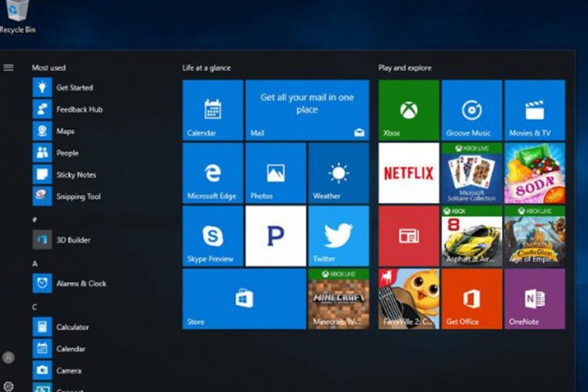Jump to the letter A group header
588x392 pixels.
[34, 263]
